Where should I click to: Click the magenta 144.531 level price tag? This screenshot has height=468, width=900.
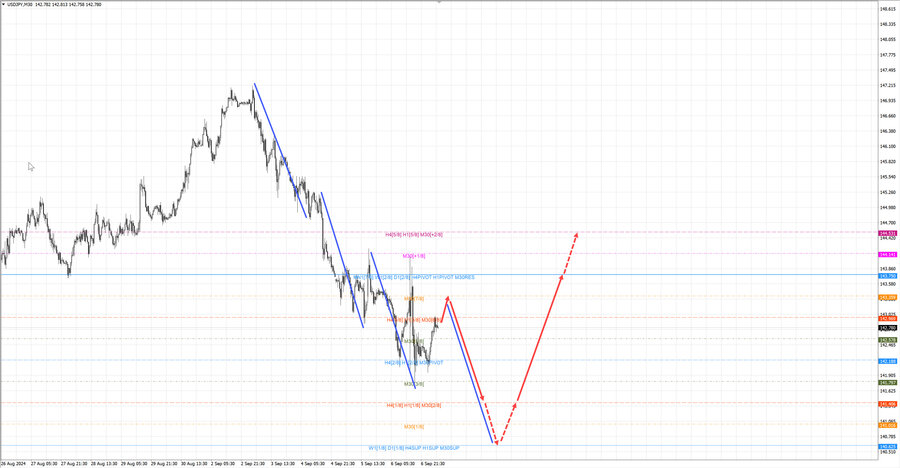888,233
